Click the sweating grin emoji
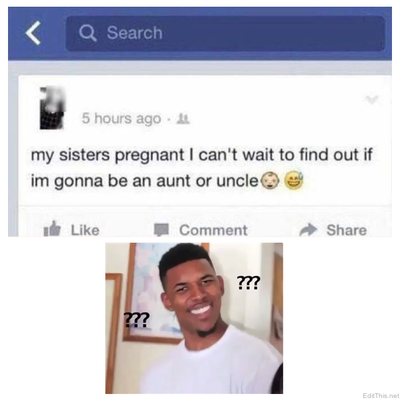This screenshot has width=400, height=400. [x=294, y=180]
